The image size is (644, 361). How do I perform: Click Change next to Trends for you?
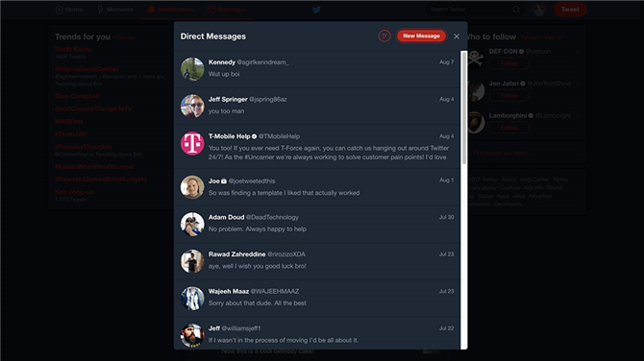click(125, 37)
